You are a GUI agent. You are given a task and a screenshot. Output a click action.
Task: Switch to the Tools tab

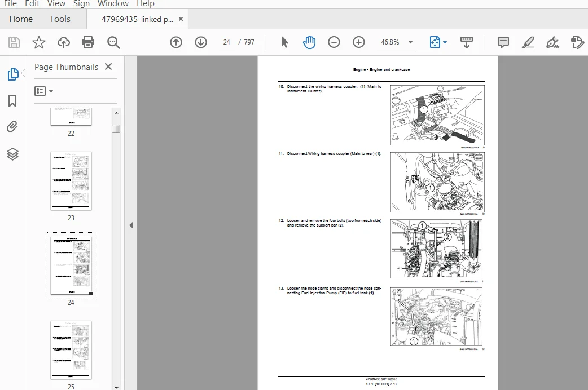60,19
